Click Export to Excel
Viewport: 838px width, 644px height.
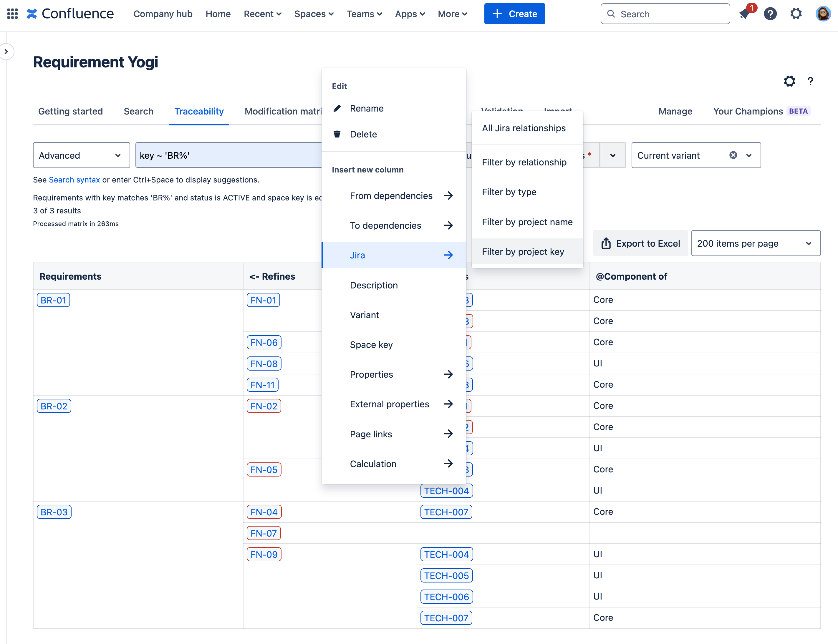pyautogui.click(x=640, y=243)
